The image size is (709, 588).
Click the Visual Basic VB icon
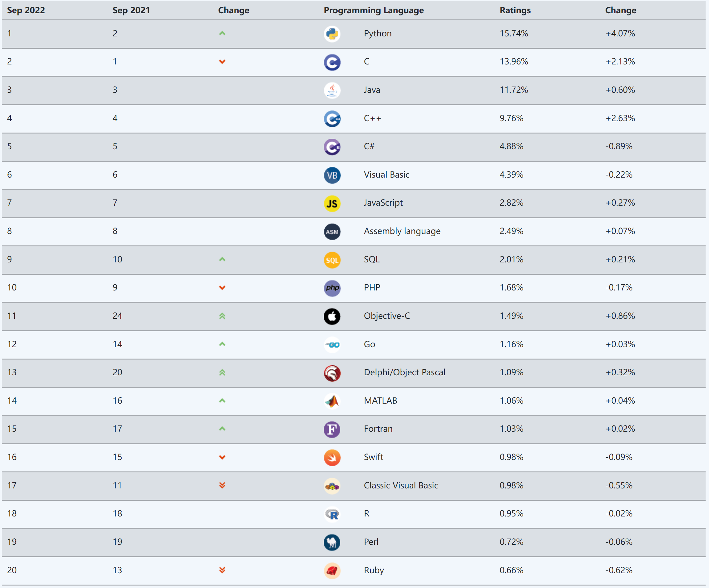pyautogui.click(x=332, y=175)
